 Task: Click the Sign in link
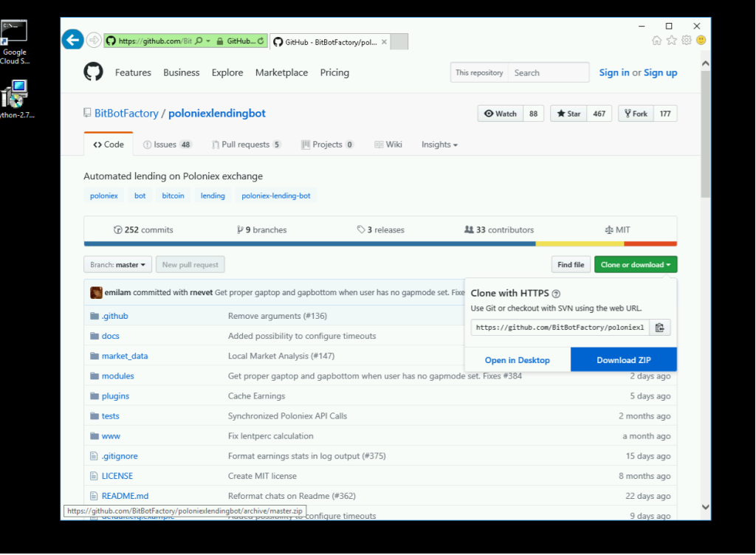click(x=614, y=73)
